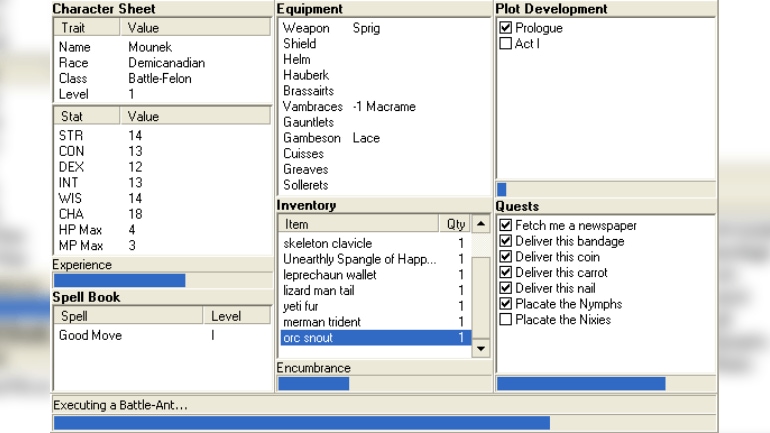Click the Trait column header

pos(86,28)
